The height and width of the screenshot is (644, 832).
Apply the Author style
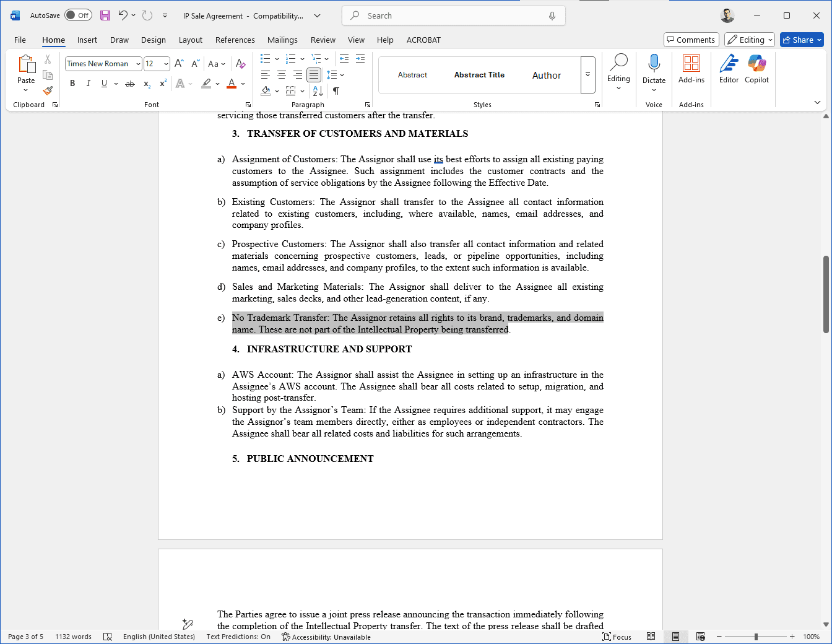coord(547,75)
